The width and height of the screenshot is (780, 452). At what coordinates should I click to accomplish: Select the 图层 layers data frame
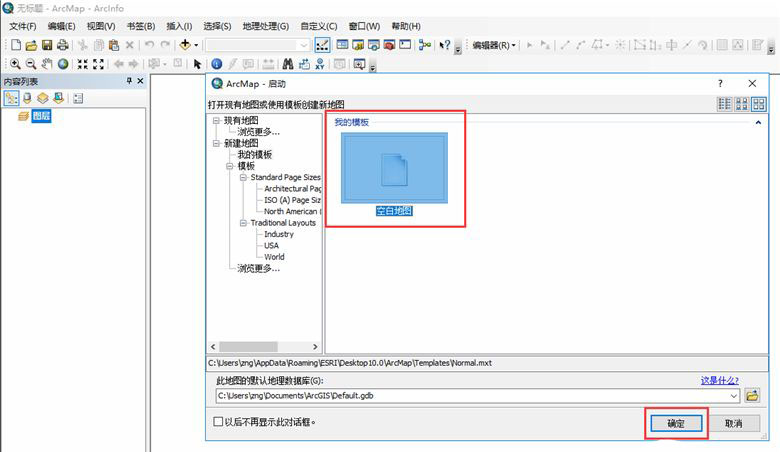pos(41,116)
